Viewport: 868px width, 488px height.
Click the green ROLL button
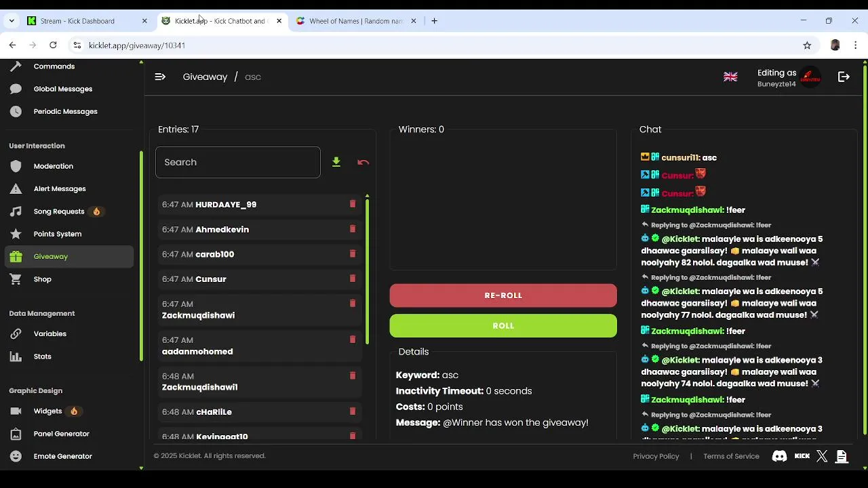click(x=503, y=326)
